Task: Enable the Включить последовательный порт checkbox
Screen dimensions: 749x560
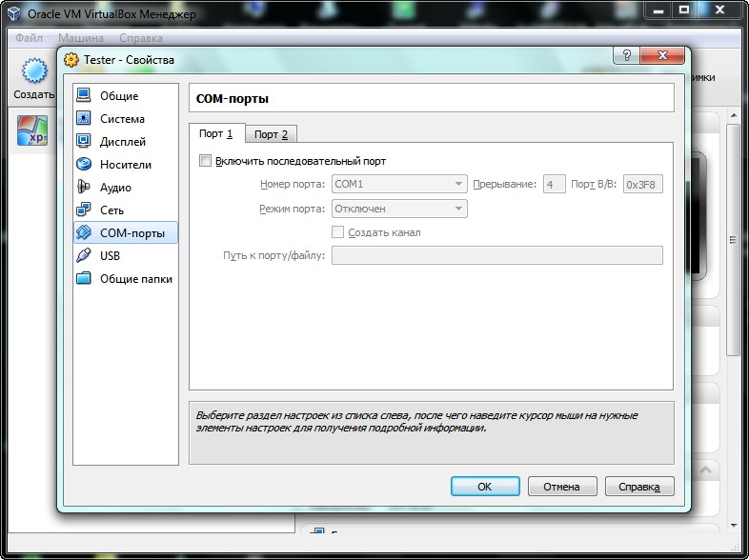Action: click(x=205, y=161)
